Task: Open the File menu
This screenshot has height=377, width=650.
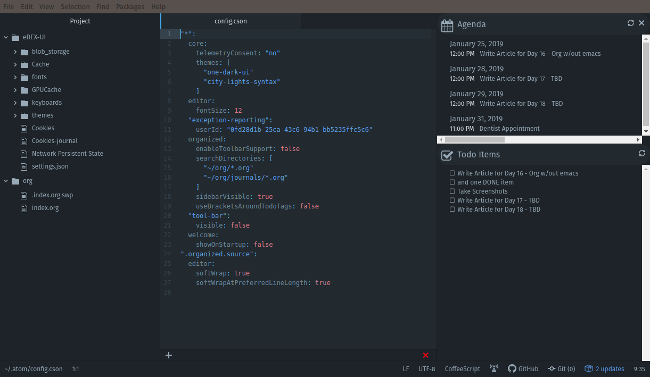Action: pos(8,6)
